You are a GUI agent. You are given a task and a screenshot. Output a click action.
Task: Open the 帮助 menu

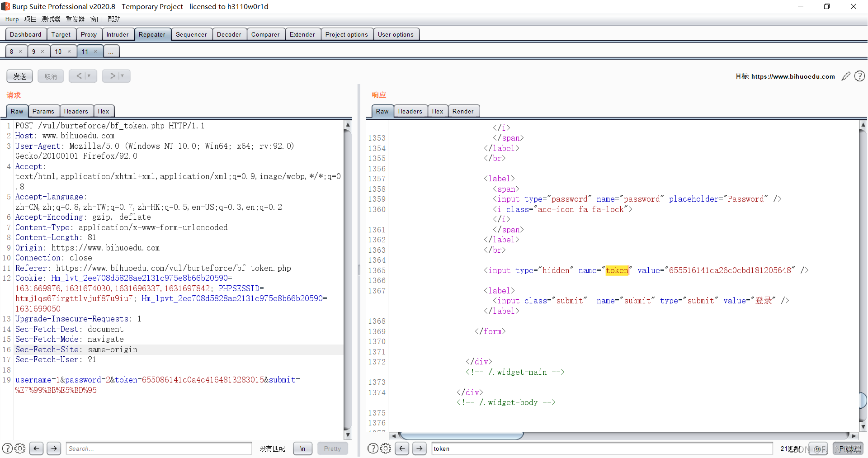(114, 19)
